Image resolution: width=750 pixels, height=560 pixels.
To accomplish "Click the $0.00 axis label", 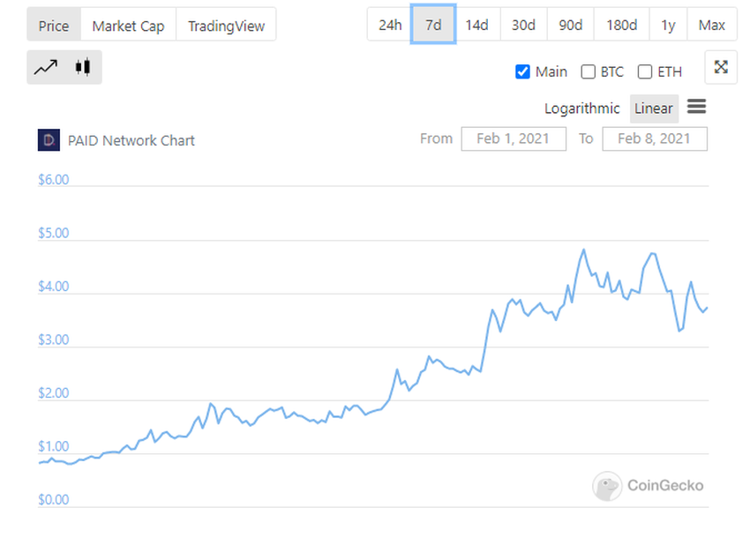I will tap(54, 500).
